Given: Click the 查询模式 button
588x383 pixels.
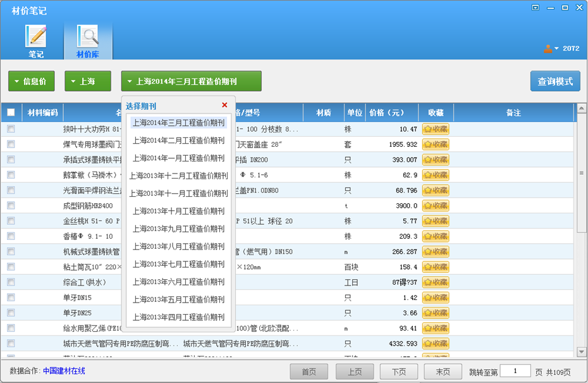Looking at the screenshot, I should point(554,81).
